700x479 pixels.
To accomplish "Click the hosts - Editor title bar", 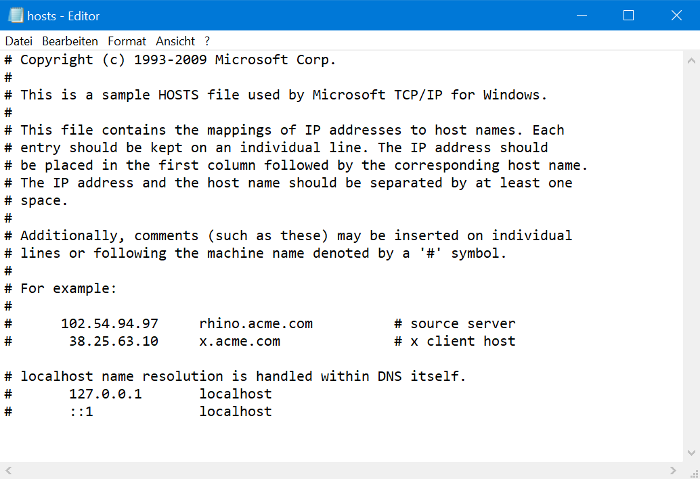I will pyautogui.click(x=300, y=15).
